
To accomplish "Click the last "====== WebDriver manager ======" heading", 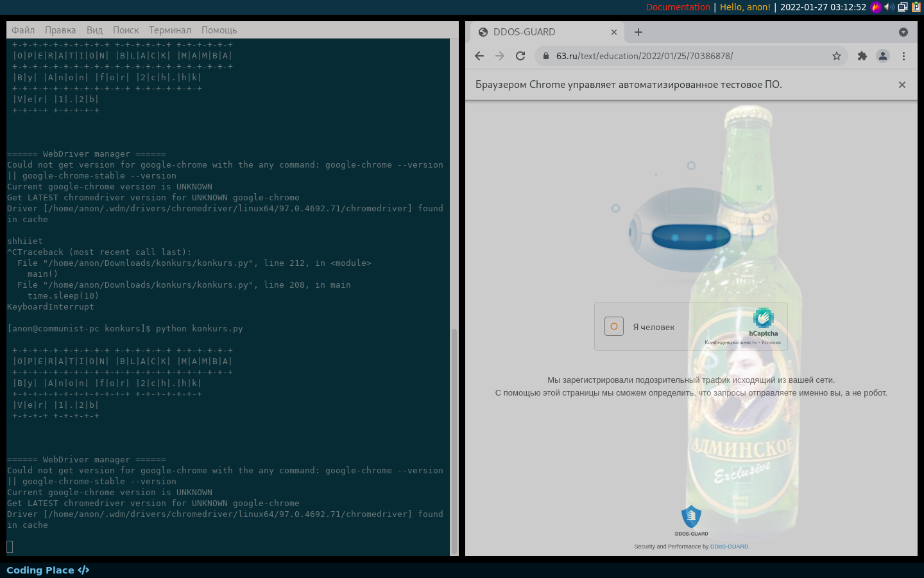I will pos(87,460).
